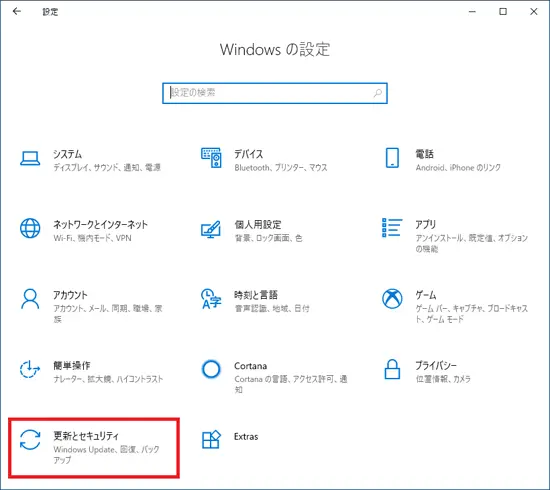Open the 更新とセキュリティ text label

coord(86,436)
